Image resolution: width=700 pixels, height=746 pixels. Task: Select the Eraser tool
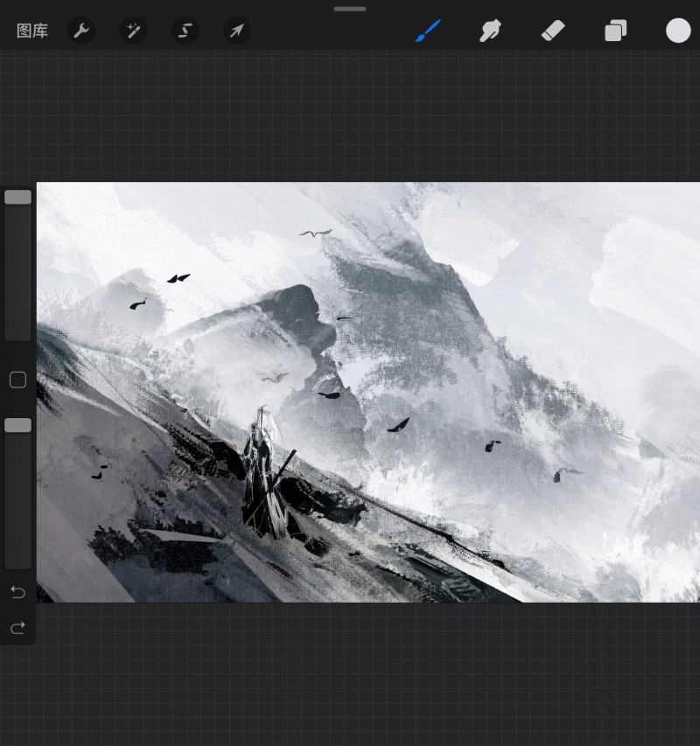553,31
